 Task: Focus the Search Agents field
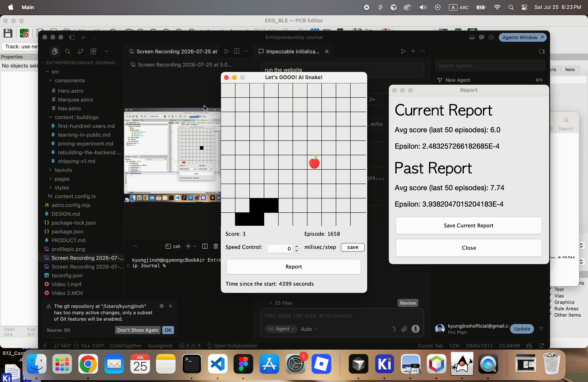click(x=490, y=66)
